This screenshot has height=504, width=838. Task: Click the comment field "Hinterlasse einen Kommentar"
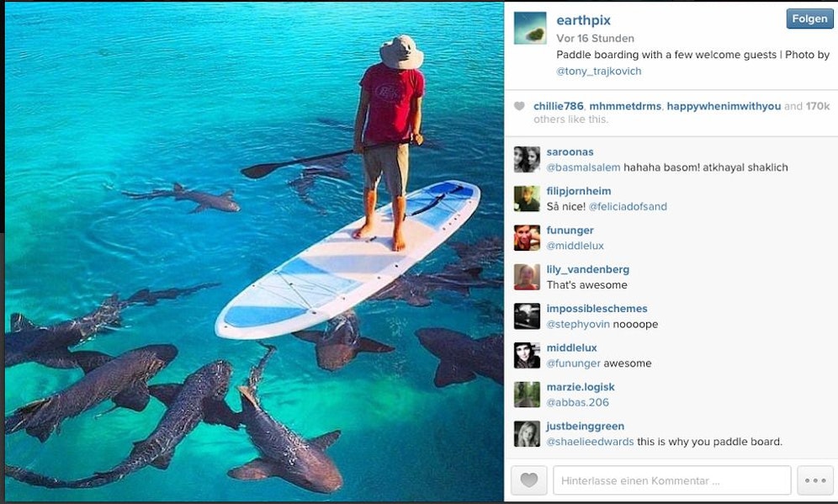pyautogui.click(x=671, y=480)
